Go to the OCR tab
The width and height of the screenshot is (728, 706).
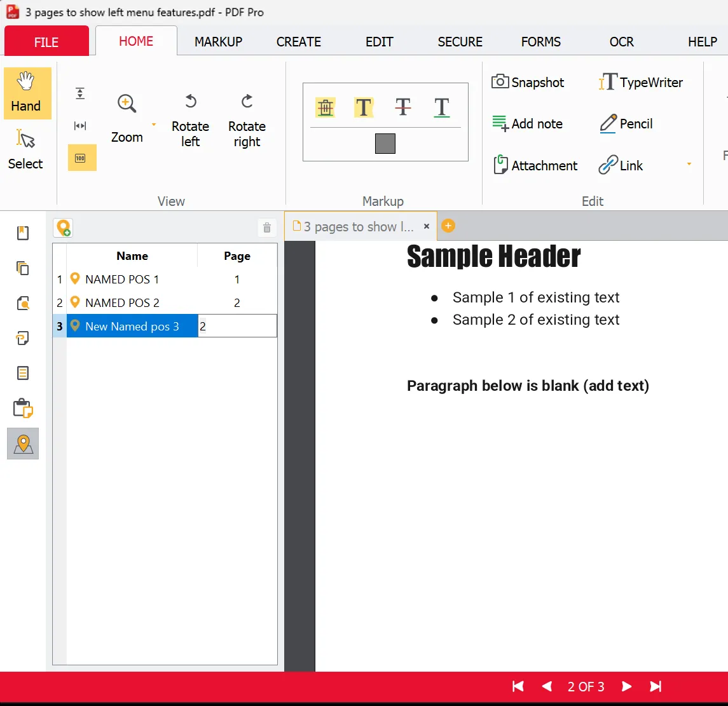click(x=621, y=42)
